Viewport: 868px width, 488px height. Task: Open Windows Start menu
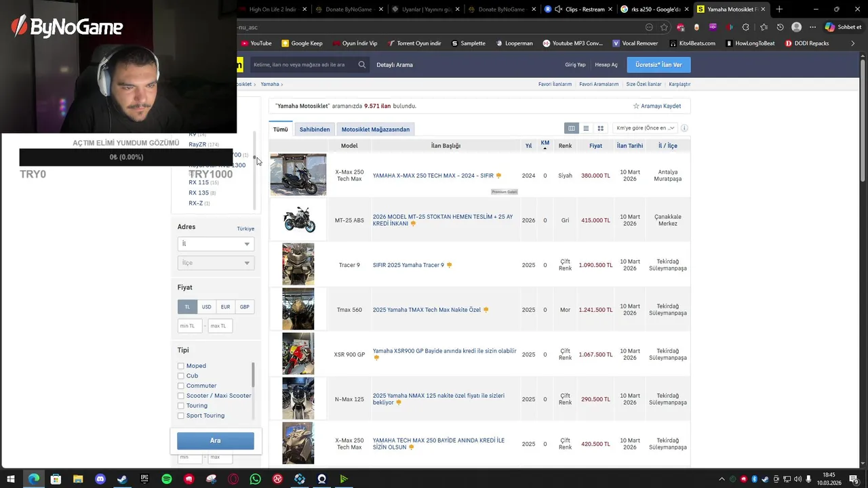click(11, 479)
